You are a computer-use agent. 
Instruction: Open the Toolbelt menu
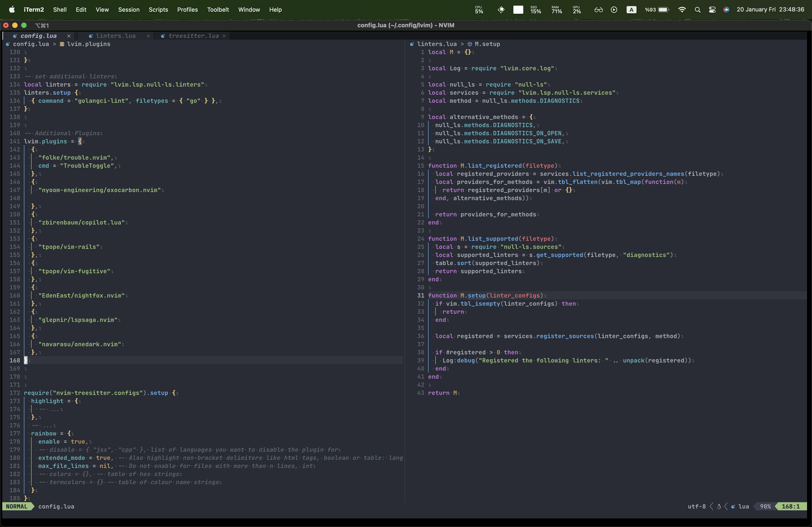[x=218, y=9]
